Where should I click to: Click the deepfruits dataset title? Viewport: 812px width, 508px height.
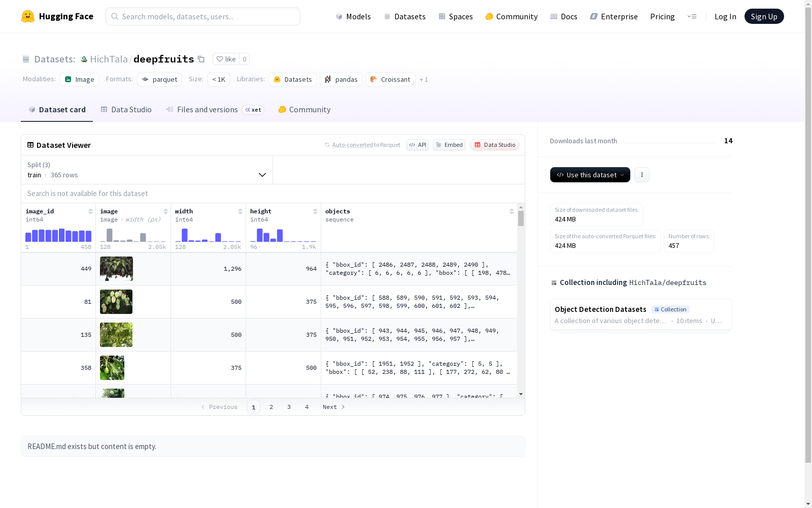click(163, 59)
